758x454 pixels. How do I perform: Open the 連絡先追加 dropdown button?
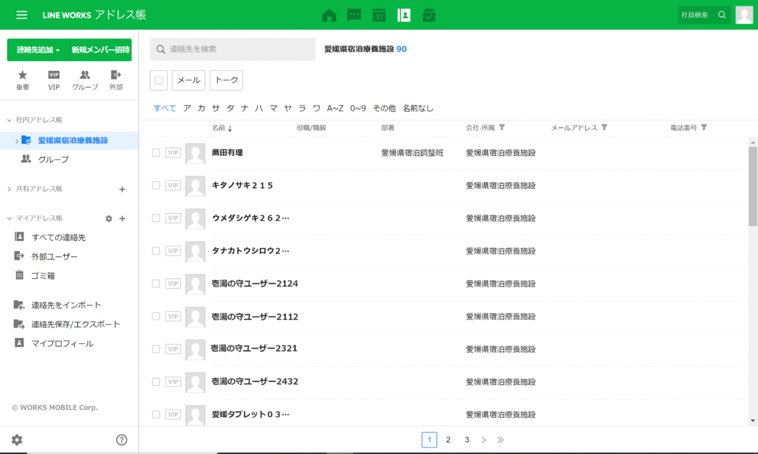(37, 50)
